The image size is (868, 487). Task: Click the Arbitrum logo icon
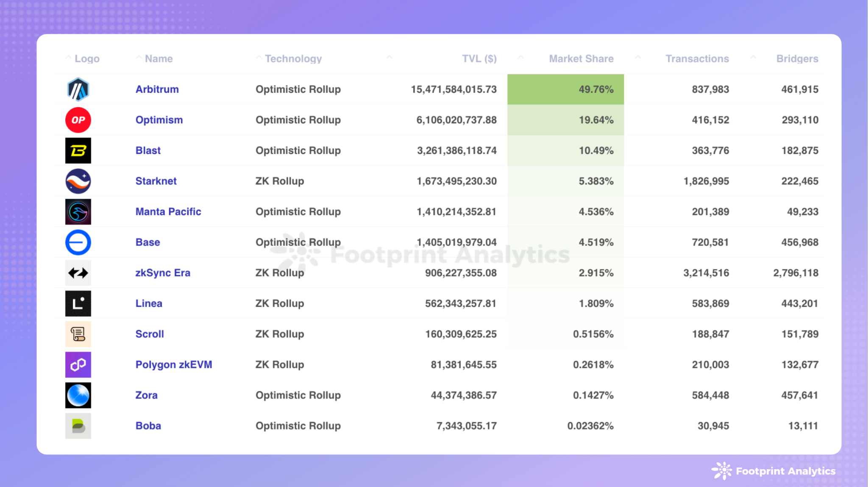78,89
